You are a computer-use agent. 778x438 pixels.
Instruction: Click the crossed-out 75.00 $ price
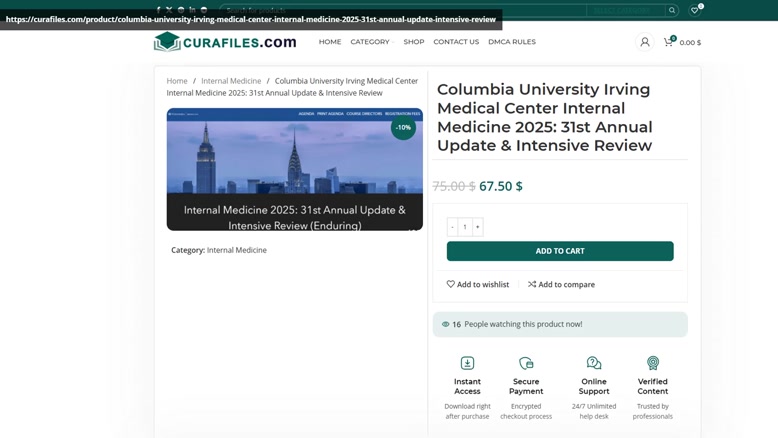(x=454, y=186)
